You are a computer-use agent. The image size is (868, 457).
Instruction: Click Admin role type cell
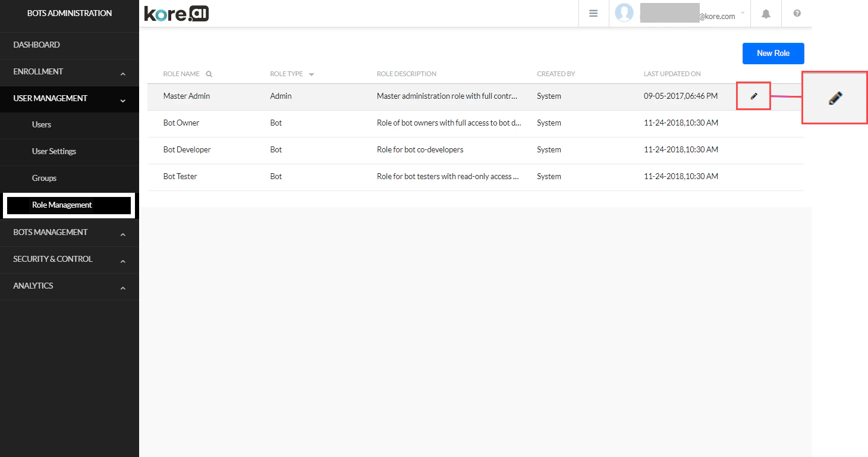[x=281, y=96]
